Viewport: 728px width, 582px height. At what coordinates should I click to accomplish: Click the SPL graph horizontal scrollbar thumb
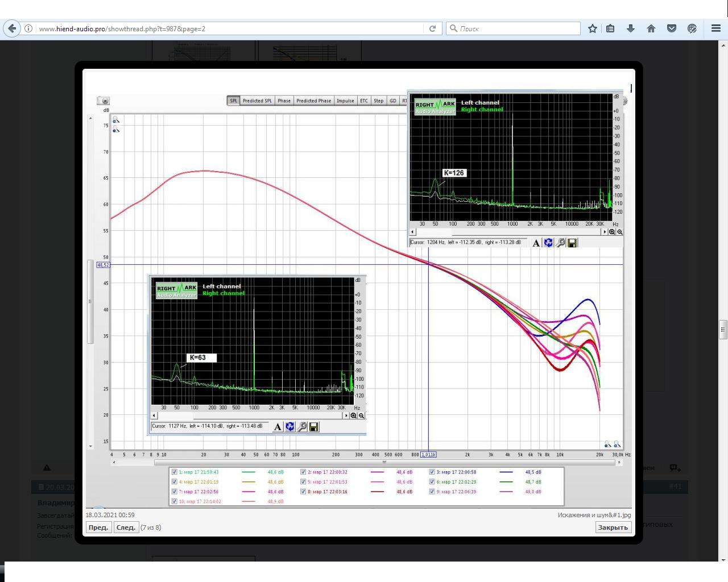[x=384, y=462]
